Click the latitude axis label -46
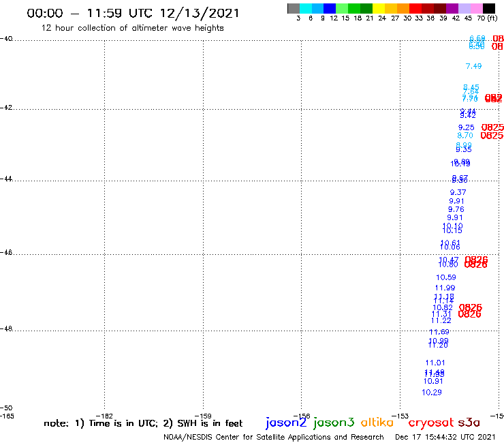This screenshot has height=443, width=504. pos(6,253)
